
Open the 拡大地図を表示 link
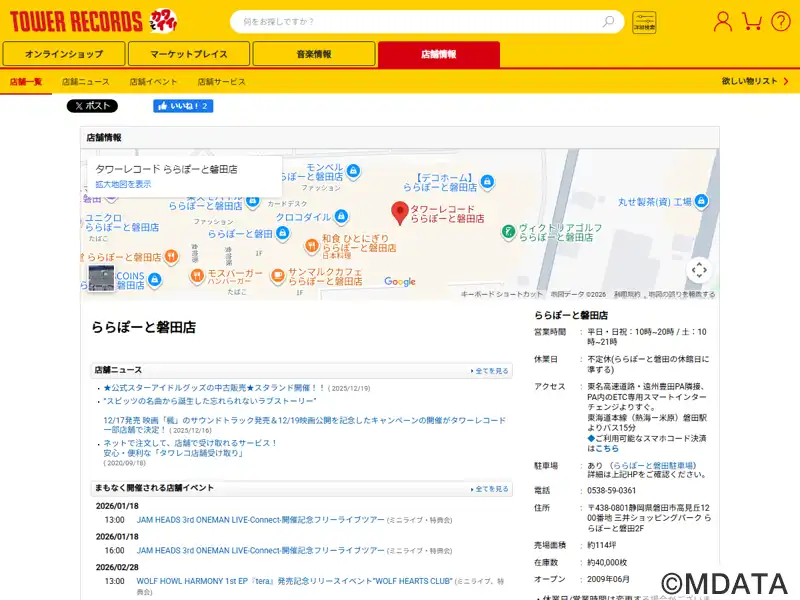pyautogui.click(x=123, y=184)
